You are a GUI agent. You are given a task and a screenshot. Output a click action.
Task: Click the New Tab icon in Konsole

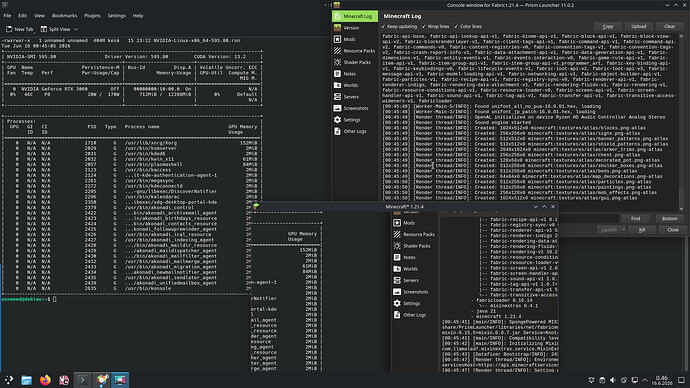(x=9, y=29)
